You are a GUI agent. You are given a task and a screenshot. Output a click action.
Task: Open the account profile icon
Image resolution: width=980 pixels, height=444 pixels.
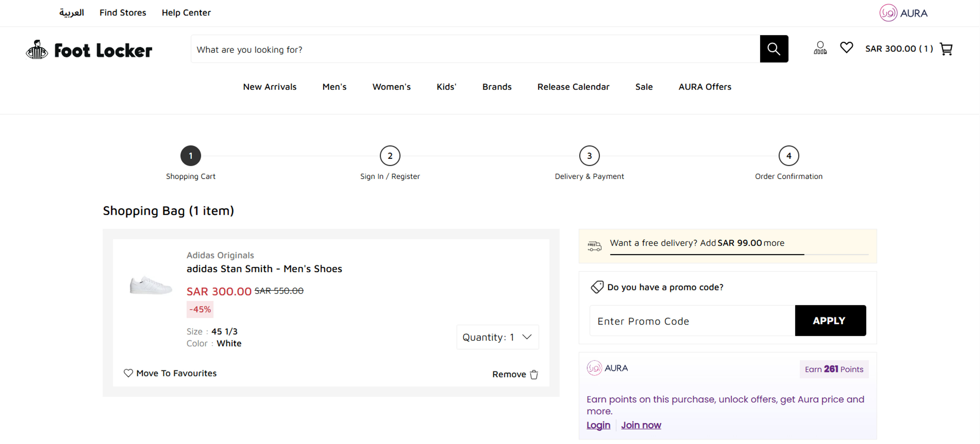click(x=820, y=48)
